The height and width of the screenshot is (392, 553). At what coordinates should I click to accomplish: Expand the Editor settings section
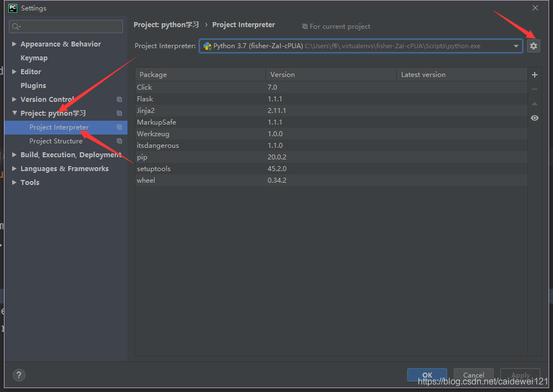tap(14, 72)
